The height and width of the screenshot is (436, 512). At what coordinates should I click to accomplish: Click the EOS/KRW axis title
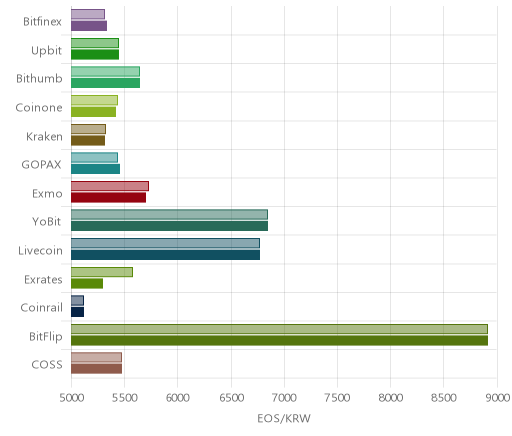(284, 418)
